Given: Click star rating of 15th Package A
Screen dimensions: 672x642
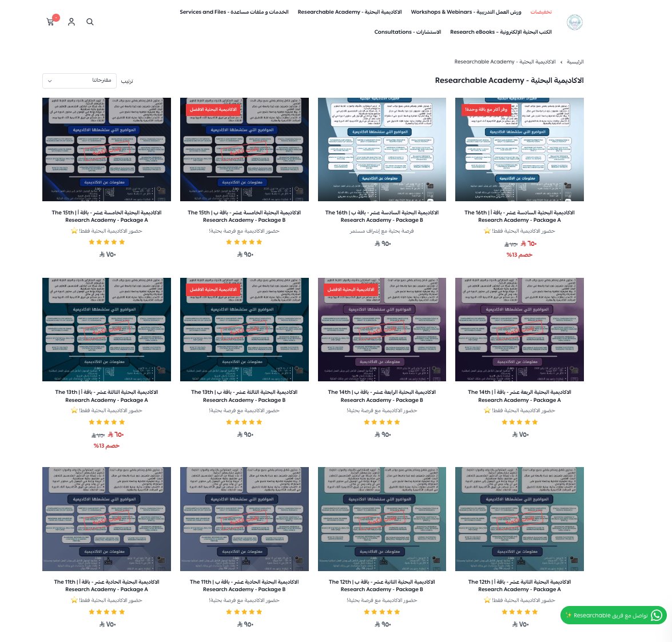Looking at the screenshot, I should pyautogui.click(x=107, y=242).
